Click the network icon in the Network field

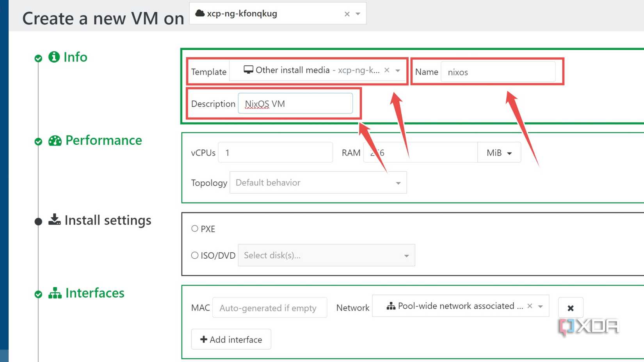pos(391,306)
